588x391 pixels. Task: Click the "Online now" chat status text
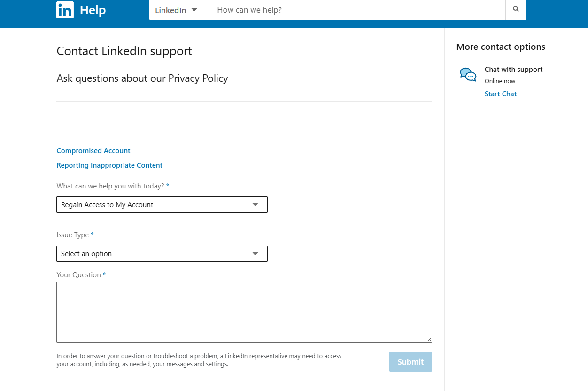pos(500,81)
